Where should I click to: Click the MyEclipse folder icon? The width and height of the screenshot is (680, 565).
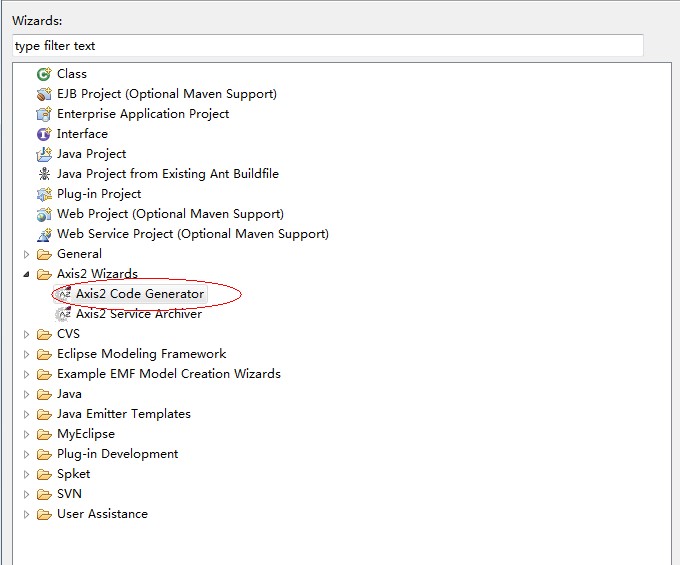pos(44,434)
